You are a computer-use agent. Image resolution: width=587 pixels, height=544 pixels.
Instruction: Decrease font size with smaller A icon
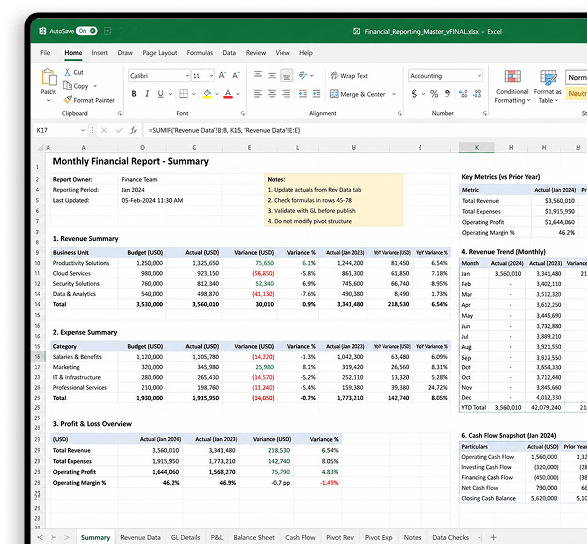236,75
